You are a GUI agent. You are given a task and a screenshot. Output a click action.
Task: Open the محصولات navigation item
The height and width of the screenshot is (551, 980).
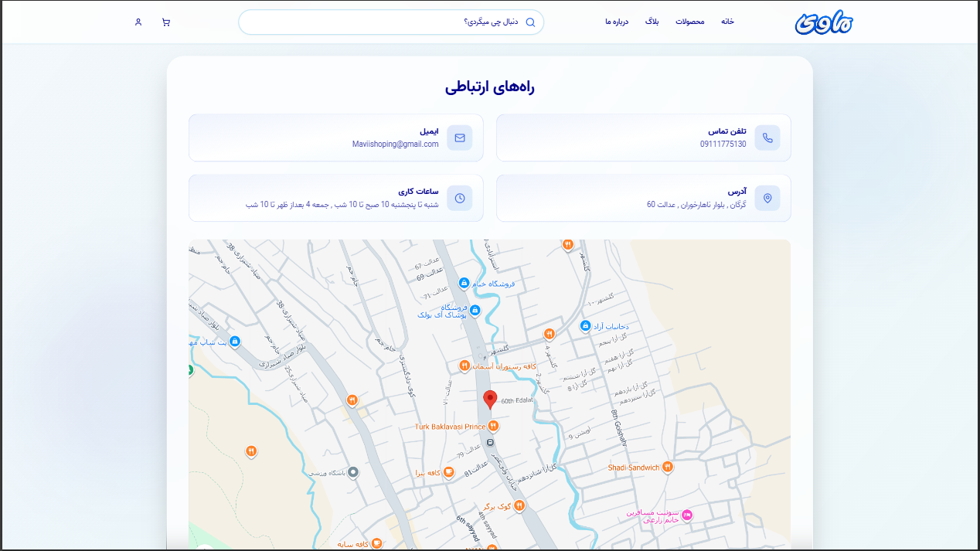[x=690, y=22]
